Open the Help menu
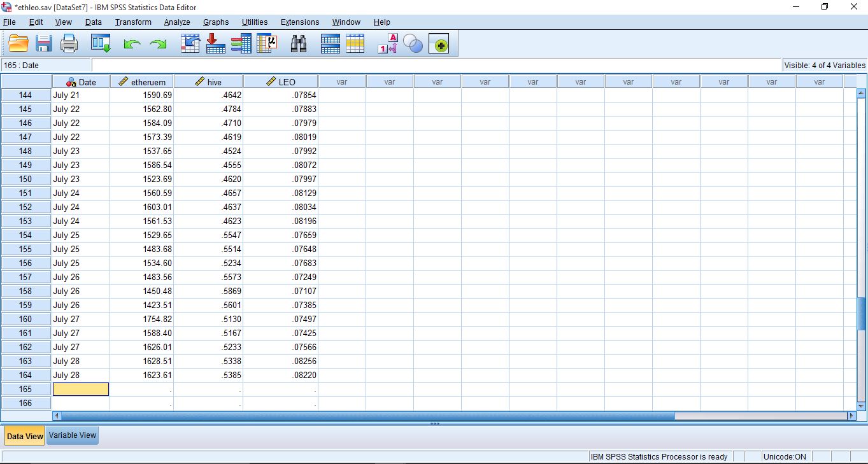Image resolution: width=868 pixels, height=464 pixels. point(382,22)
